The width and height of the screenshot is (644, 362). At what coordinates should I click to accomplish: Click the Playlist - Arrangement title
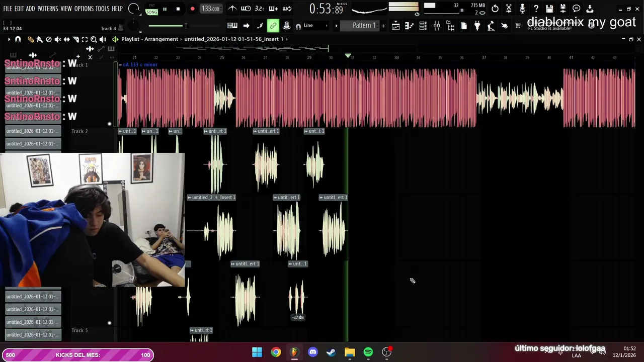pos(149,39)
